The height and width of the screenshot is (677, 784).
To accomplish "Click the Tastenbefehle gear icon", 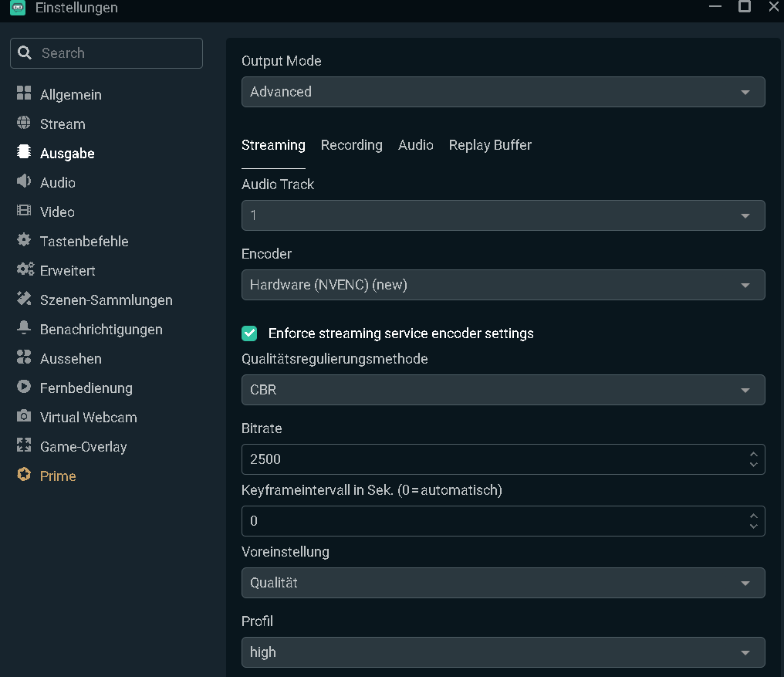I will tap(24, 241).
